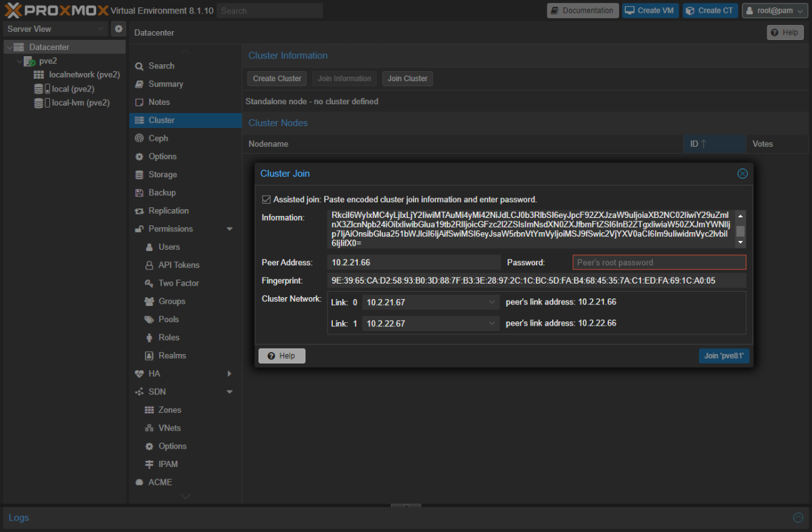Click the Permissions unlock icon
This screenshot has width=812, height=532.
tap(139, 229)
